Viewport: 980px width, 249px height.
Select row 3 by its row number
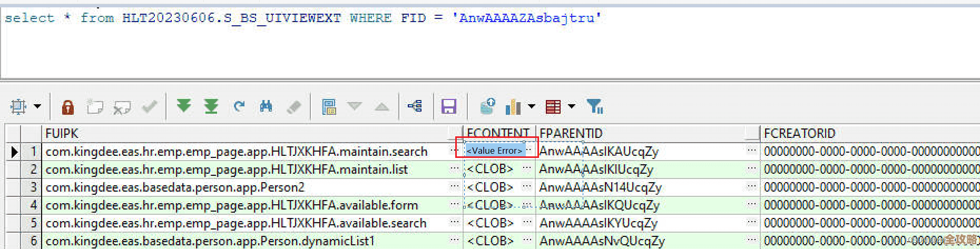click(x=33, y=187)
